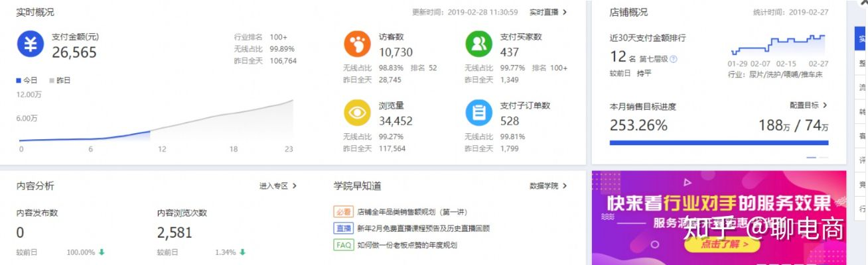Click the orange footprint visitors icon
The width and height of the screenshot is (868, 265).
(357, 44)
